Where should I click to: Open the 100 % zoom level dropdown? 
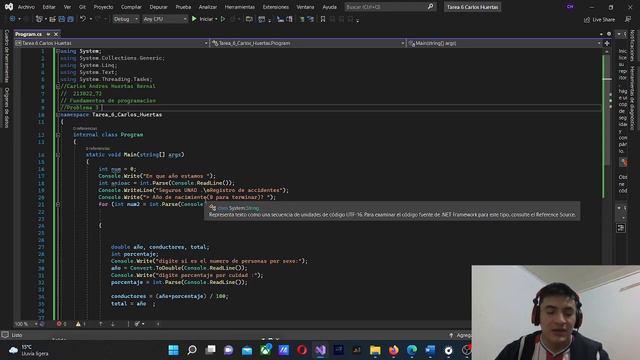tap(26, 324)
